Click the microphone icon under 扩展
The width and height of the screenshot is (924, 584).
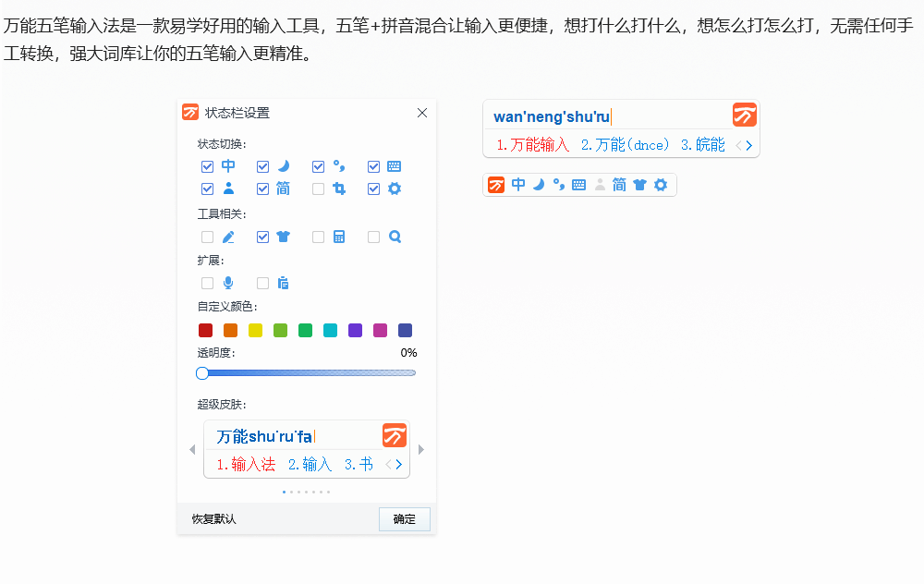(228, 283)
